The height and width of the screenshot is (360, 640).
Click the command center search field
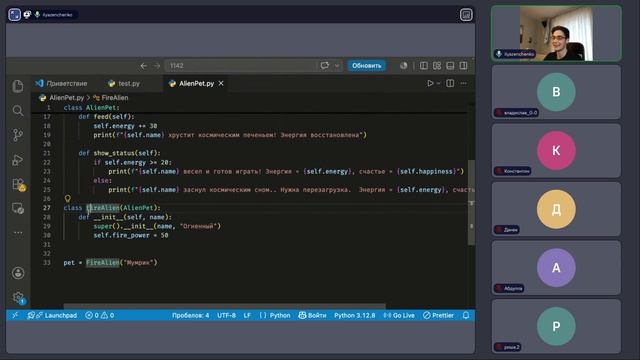point(241,66)
